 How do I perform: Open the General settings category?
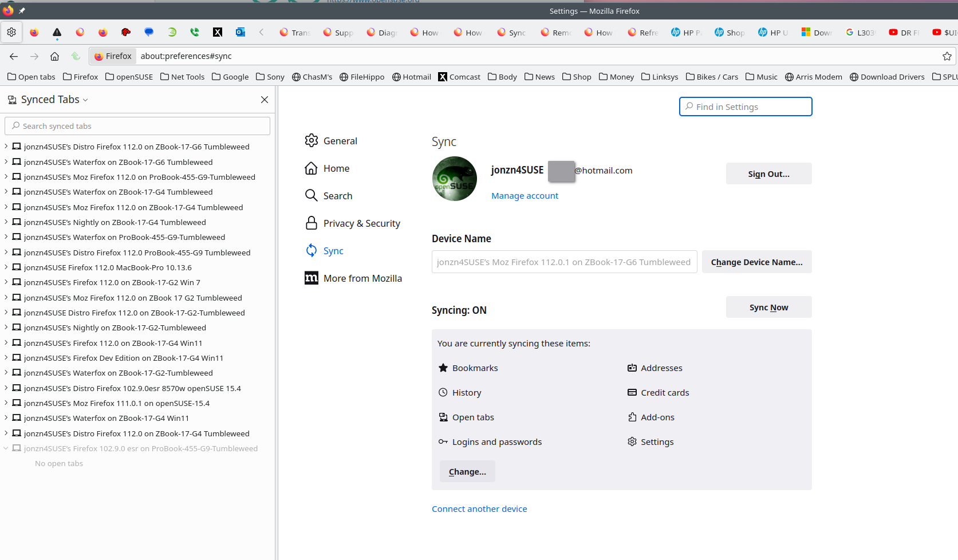pyautogui.click(x=331, y=141)
